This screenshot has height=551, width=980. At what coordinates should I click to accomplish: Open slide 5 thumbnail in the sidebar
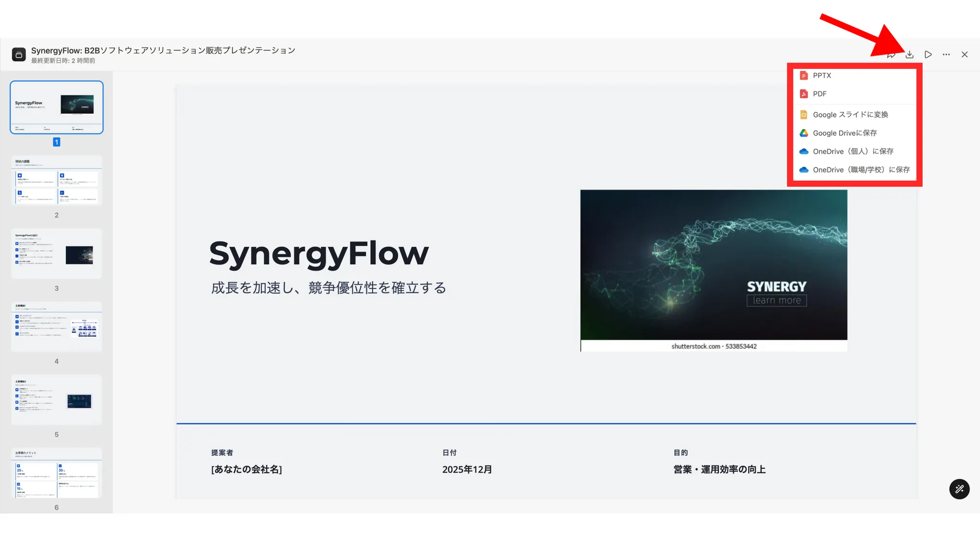click(x=56, y=400)
